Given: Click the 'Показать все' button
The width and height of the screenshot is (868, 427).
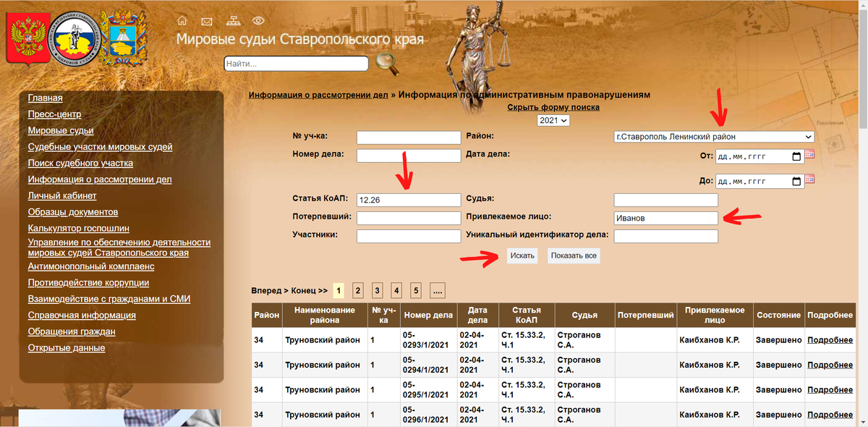Looking at the screenshot, I should (574, 256).
